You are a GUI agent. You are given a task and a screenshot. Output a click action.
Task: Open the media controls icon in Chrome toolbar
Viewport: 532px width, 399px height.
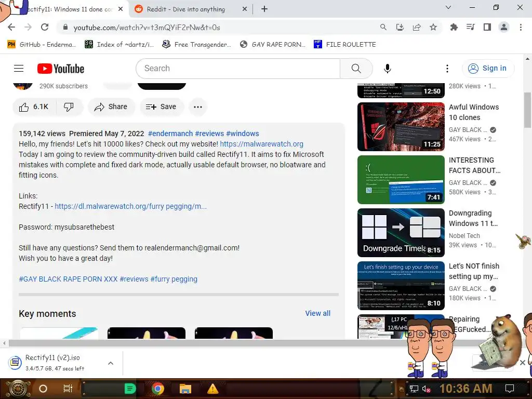point(470,27)
